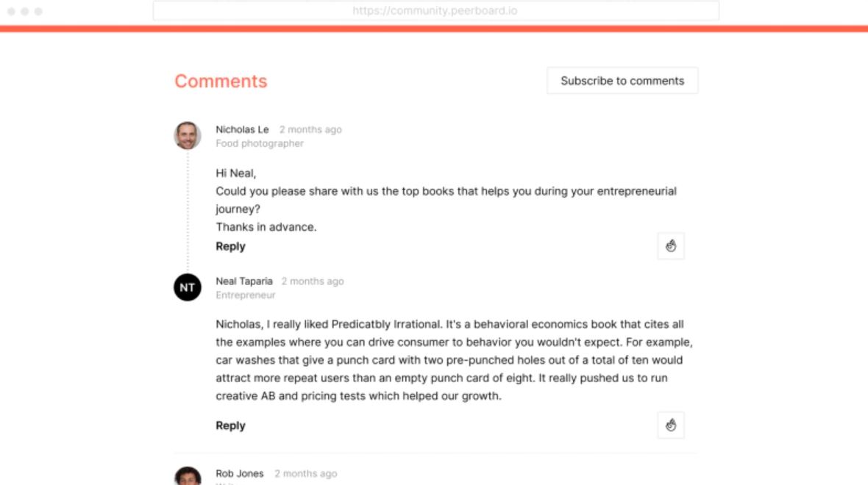Open Nicholas Le's profile photo
This screenshot has height=485, width=868.
pyautogui.click(x=187, y=136)
